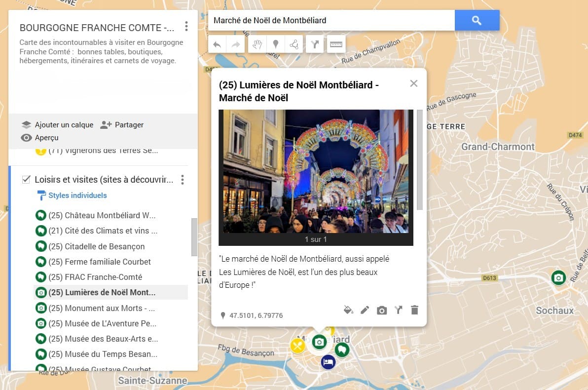Activate the measure distances ruler tool
The image size is (588, 390).
click(x=336, y=44)
